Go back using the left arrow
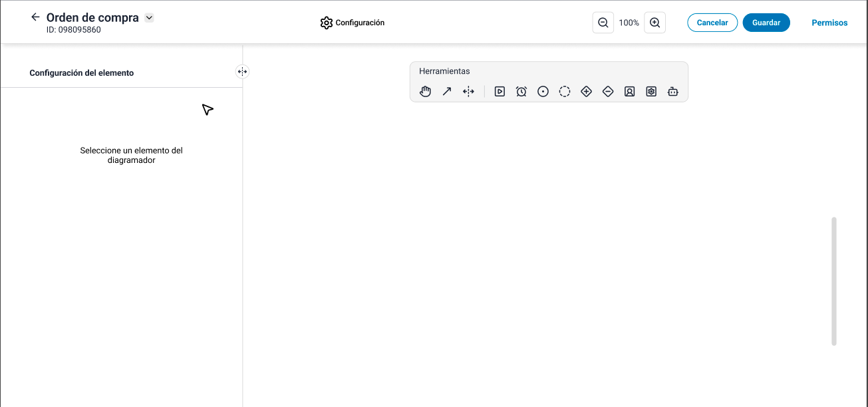The height and width of the screenshot is (407, 868). [35, 17]
